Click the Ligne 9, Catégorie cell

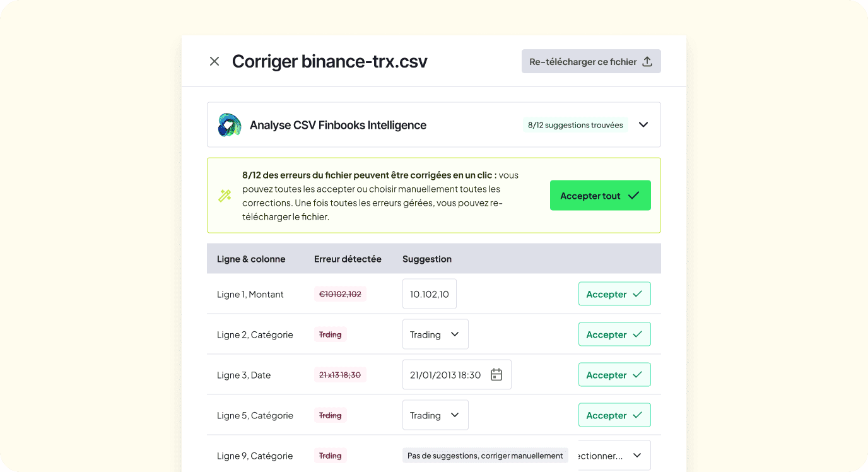pos(255,456)
